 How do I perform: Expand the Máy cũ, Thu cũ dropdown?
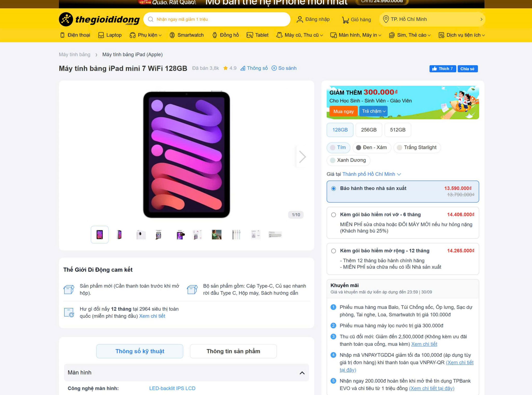tap(322, 35)
